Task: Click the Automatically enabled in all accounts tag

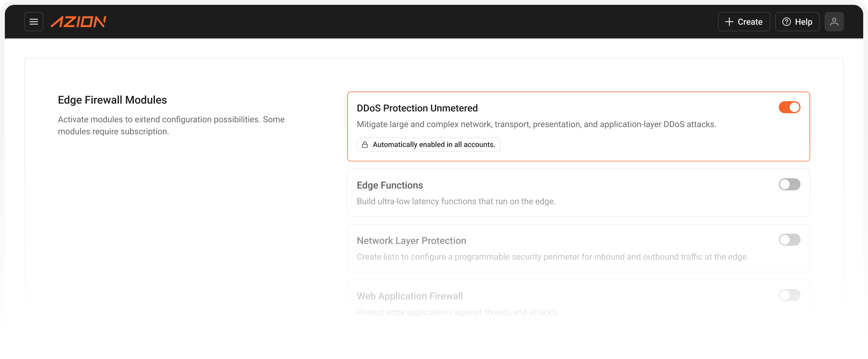Action: pyautogui.click(x=428, y=145)
